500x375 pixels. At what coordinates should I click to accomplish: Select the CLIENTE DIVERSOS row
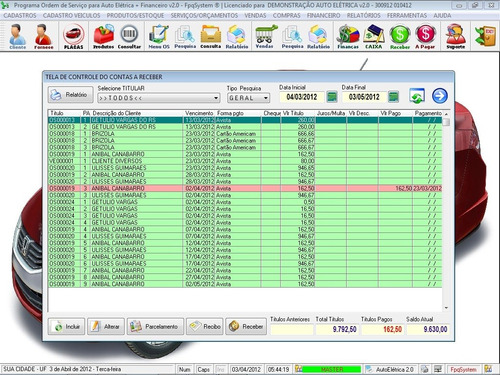[245, 161]
